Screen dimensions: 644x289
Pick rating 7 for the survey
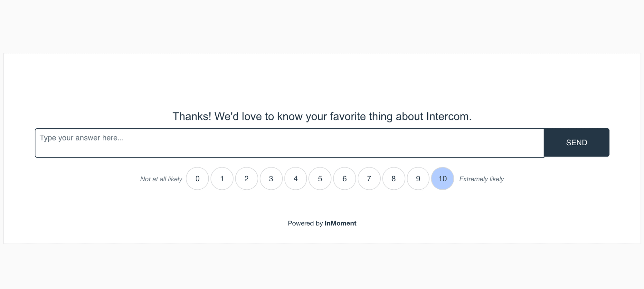369,179
